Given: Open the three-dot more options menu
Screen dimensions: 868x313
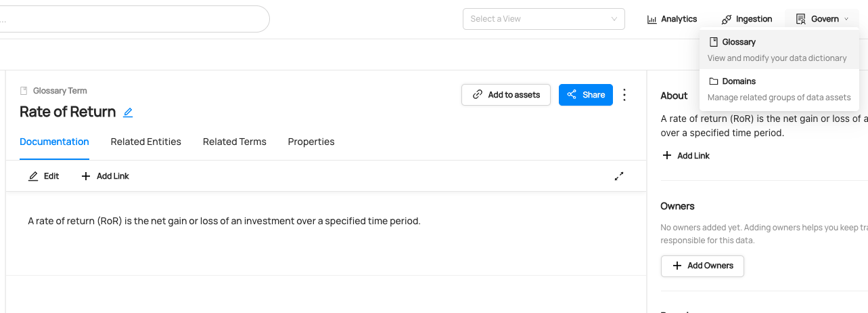Looking at the screenshot, I should [624, 95].
